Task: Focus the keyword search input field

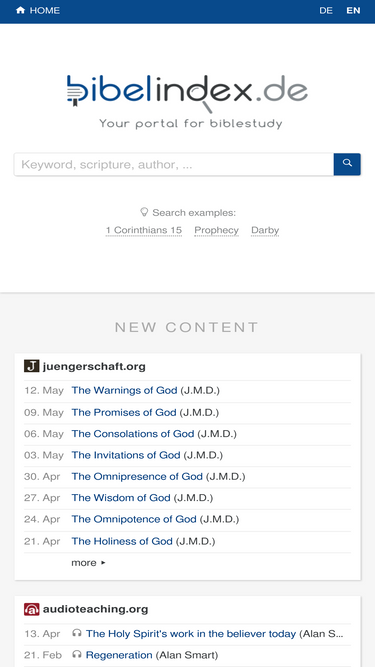Action: (x=174, y=164)
